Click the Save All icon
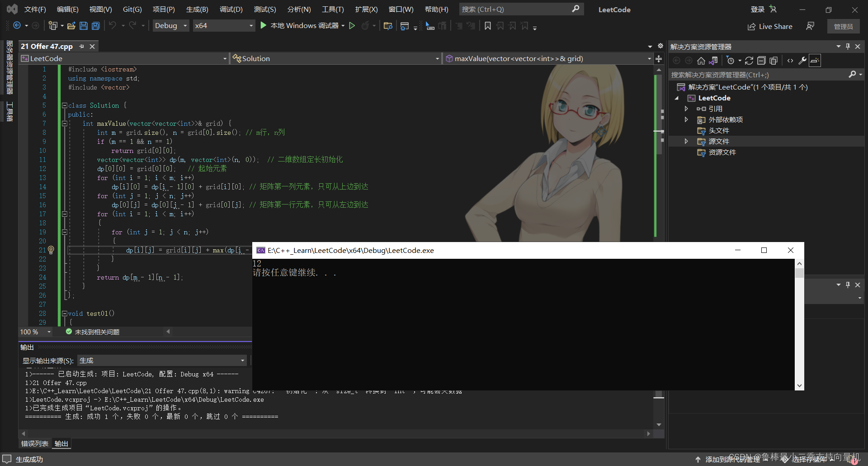Screen dimensions: 868x466 96,26
